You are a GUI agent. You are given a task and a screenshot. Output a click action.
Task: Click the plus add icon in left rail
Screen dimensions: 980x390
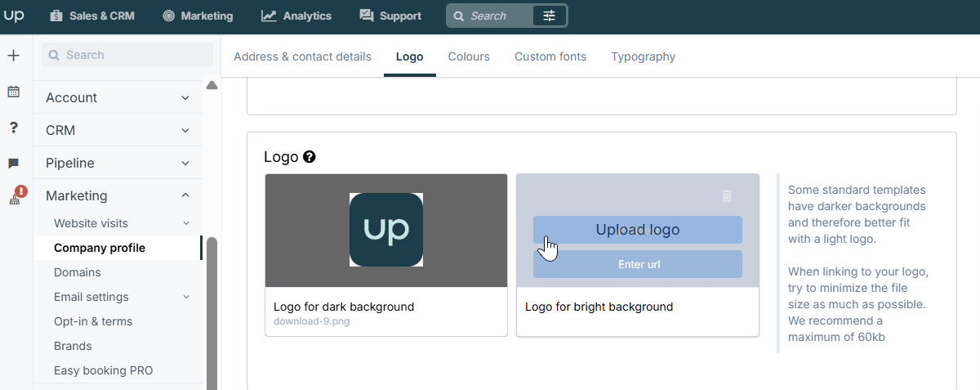coord(13,56)
